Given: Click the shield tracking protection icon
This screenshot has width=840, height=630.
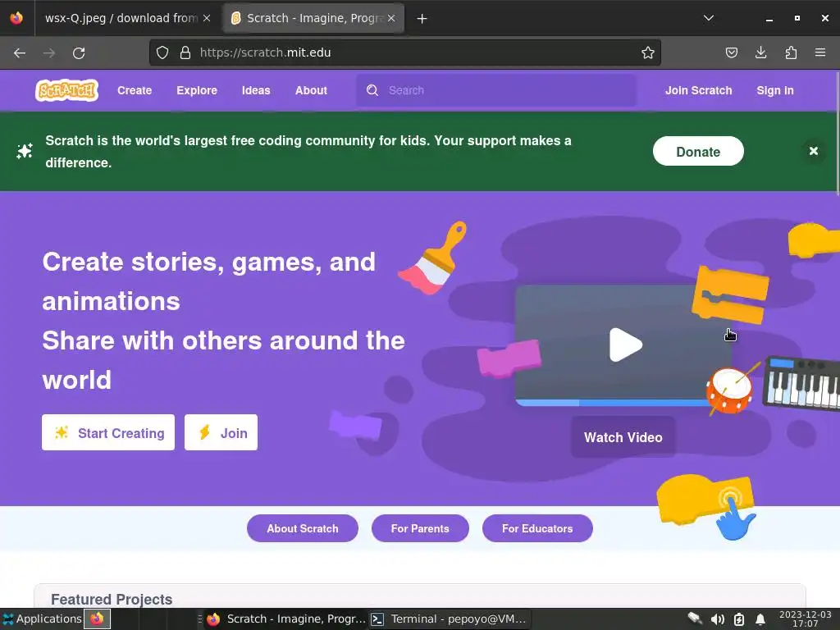Looking at the screenshot, I should 162,52.
